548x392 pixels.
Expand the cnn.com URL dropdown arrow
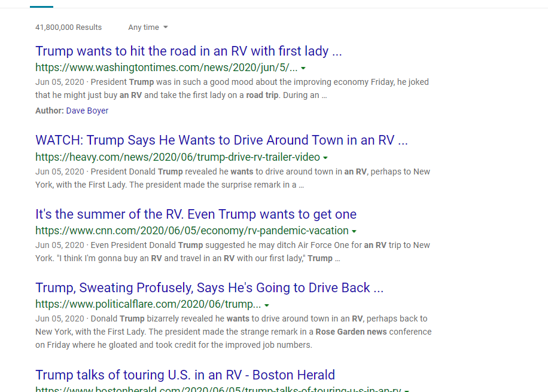click(354, 231)
